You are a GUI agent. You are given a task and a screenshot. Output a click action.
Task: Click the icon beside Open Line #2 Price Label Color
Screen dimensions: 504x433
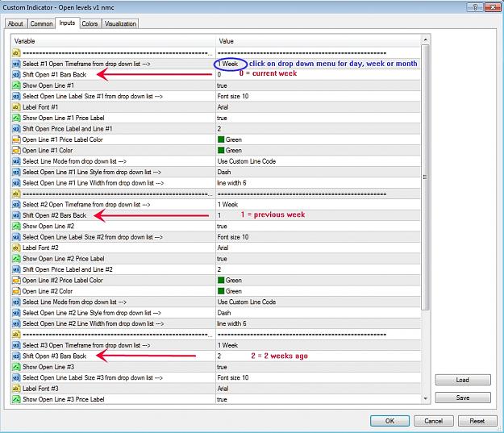tap(16, 281)
